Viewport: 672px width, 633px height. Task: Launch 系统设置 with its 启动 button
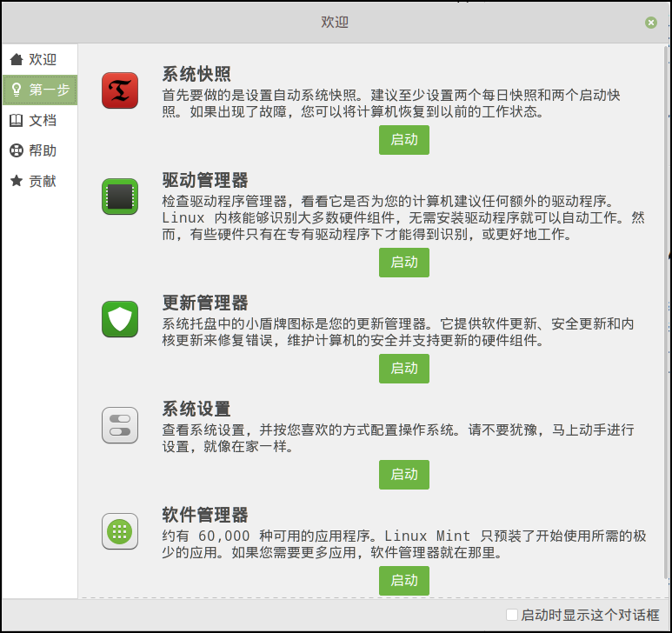pos(403,475)
